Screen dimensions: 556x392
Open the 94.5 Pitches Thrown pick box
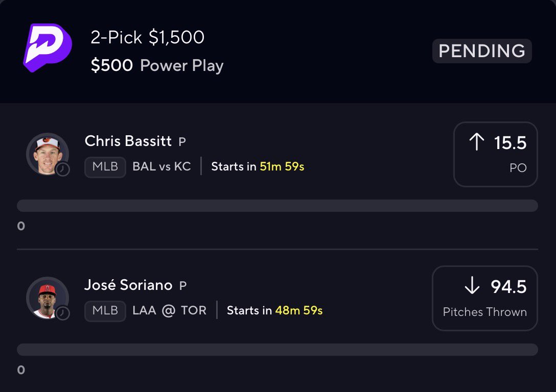(x=484, y=298)
